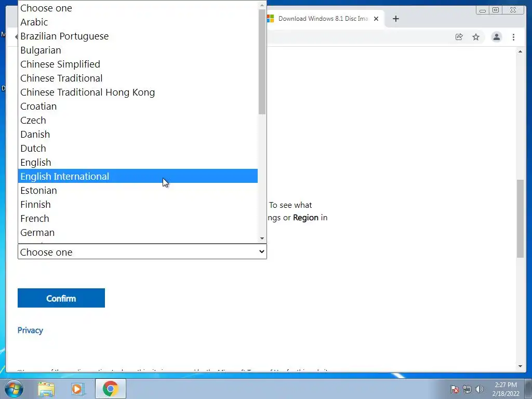Viewport: 532px width, 399px height.
Task: Maximize the Chrome window
Action: [x=496, y=10]
